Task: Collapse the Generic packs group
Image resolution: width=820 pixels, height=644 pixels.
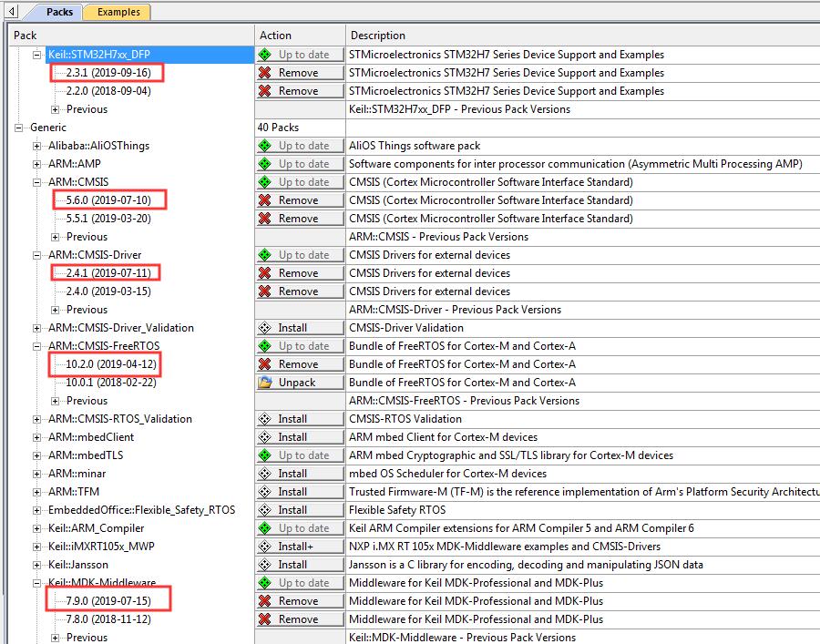Action: (x=19, y=128)
